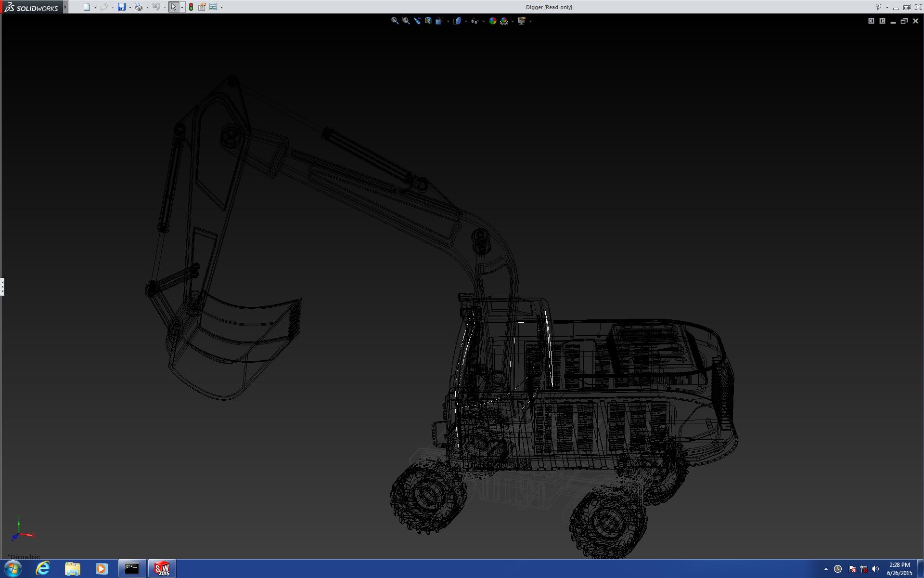Screen dimensions: 924x578
Task: Expand the SolidWorks menu arrow
Action: pos(65,7)
